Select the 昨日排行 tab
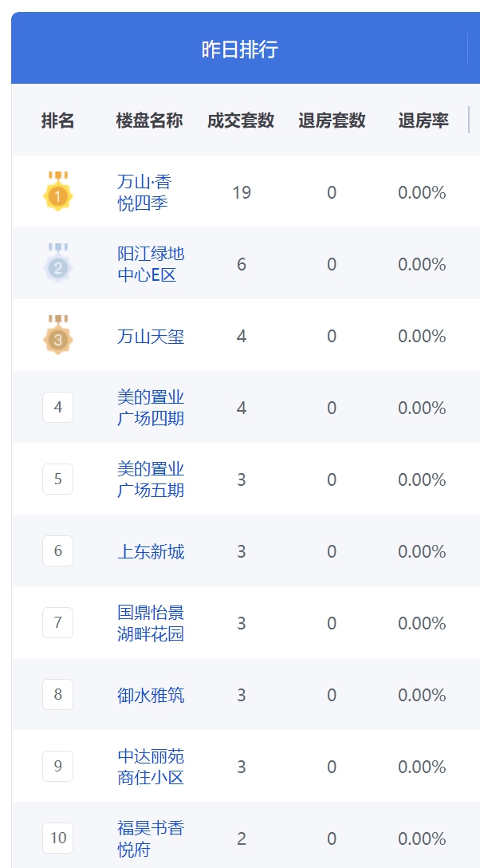 (x=239, y=49)
